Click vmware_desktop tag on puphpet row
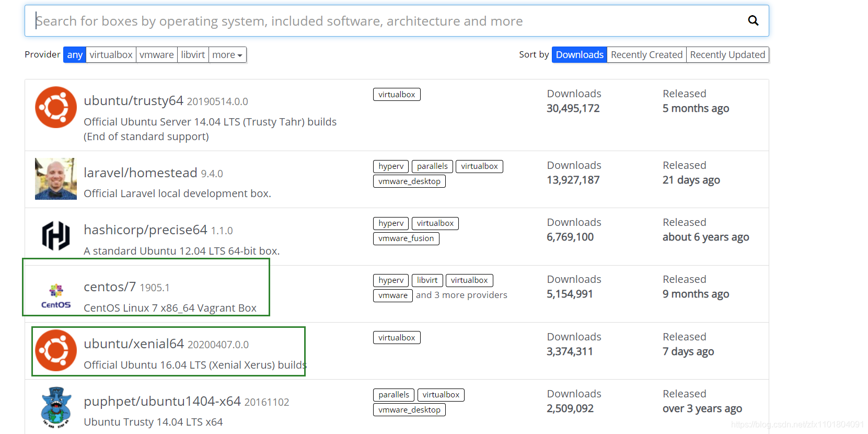The width and height of the screenshot is (868, 434). click(409, 410)
